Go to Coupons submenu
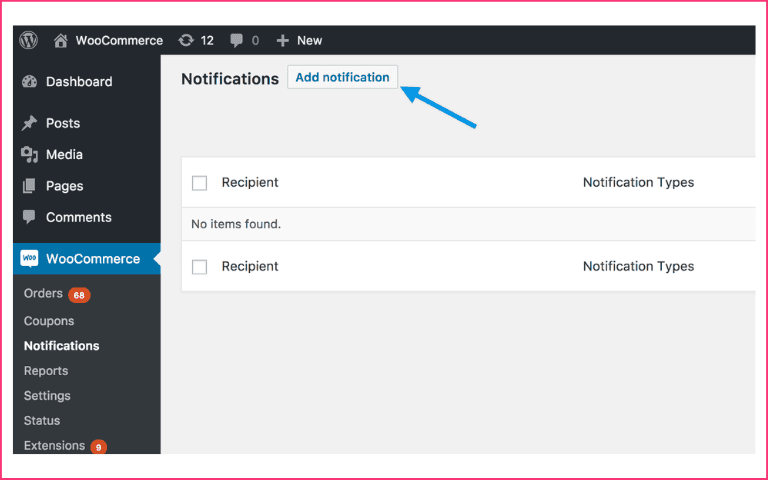 tap(49, 321)
